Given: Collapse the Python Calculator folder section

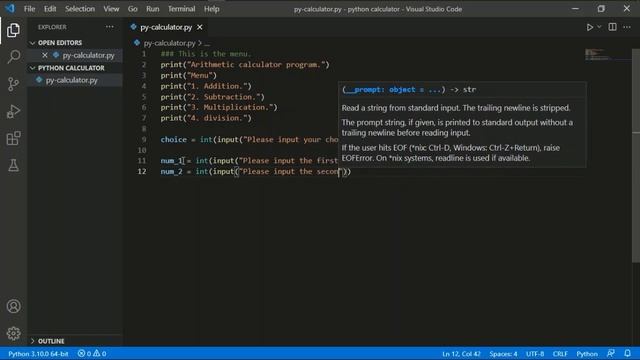Looking at the screenshot, I should click(x=32, y=68).
